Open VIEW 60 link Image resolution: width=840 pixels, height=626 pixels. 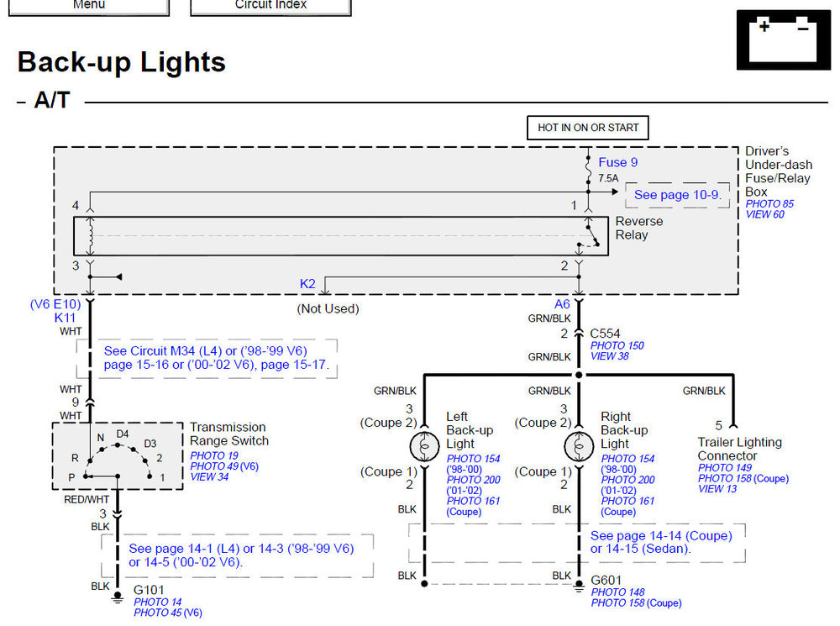click(764, 215)
